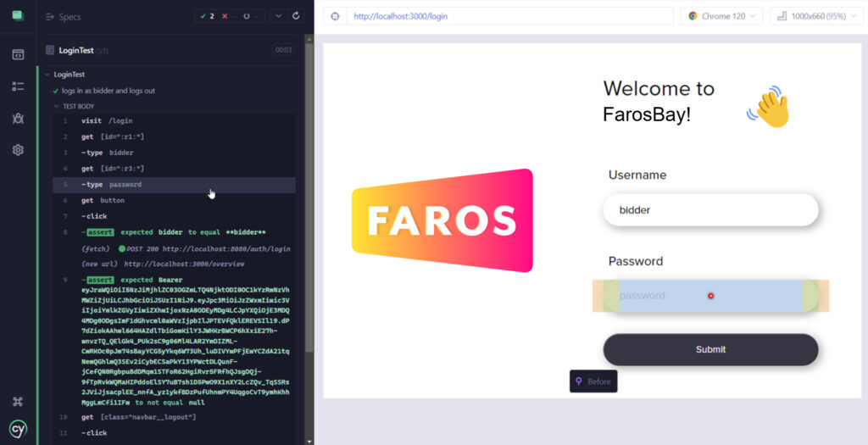Image resolution: width=868 pixels, height=445 pixels.
Task: Select the click command in row 11
Action: (175, 433)
